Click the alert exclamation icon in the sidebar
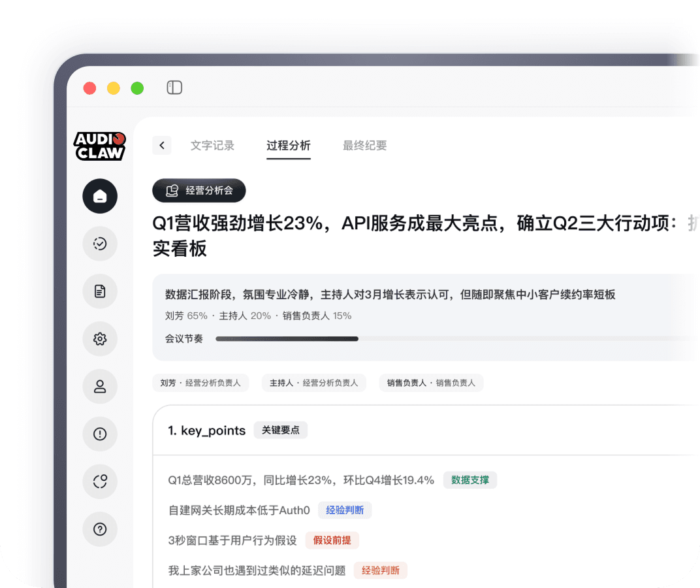The width and height of the screenshot is (700, 588). coord(99,434)
